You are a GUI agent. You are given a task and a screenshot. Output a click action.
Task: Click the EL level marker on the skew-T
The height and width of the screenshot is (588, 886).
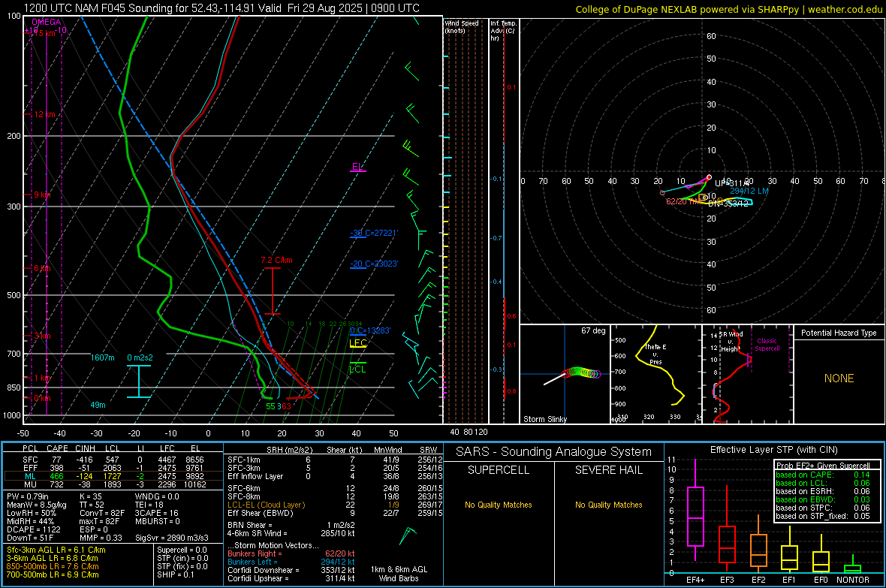(x=357, y=167)
